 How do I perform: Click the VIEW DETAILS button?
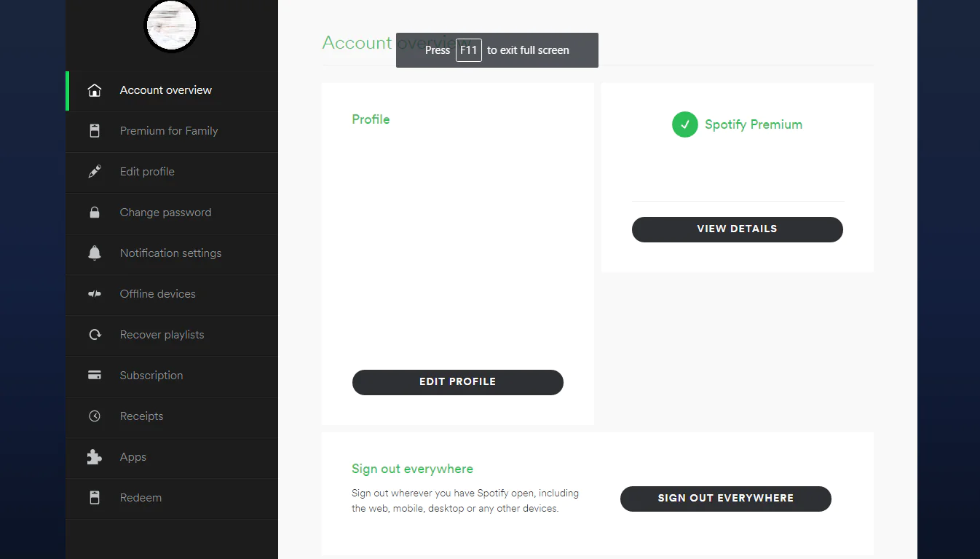click(x=737, y=229)
